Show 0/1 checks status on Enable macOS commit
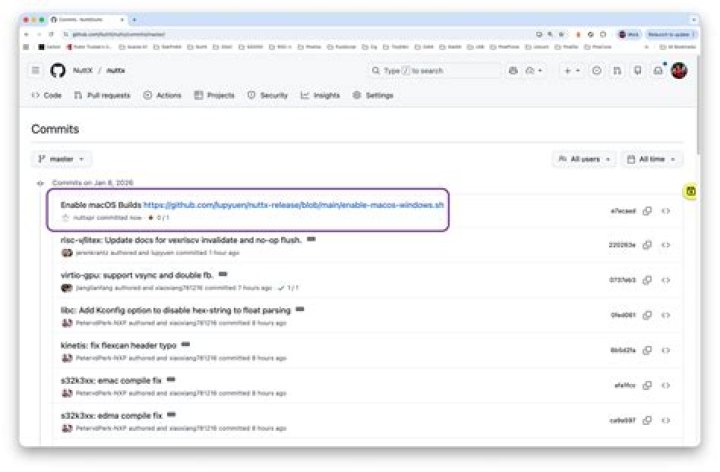The height and width of the screenshot is (472, 720). [158, 218]
